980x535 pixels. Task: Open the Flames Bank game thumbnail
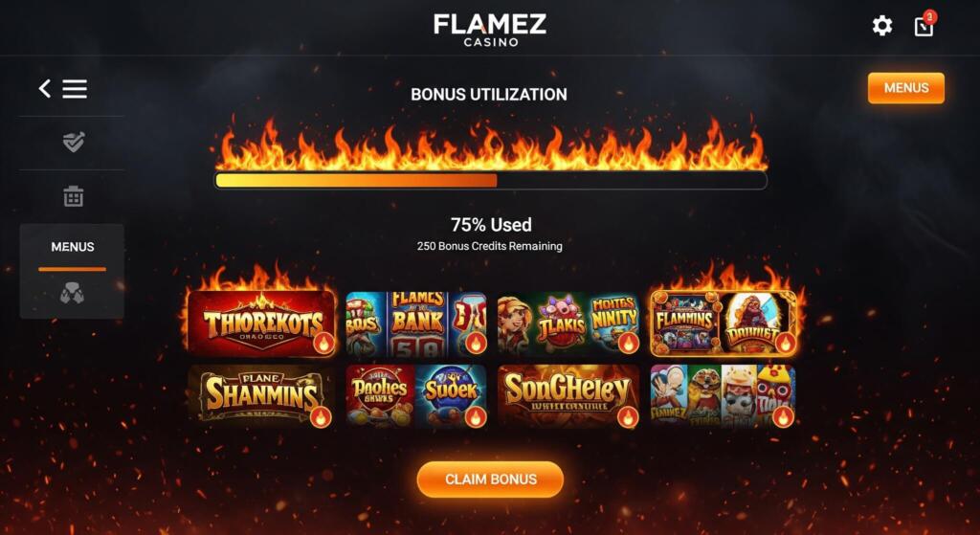coord(416,323)
